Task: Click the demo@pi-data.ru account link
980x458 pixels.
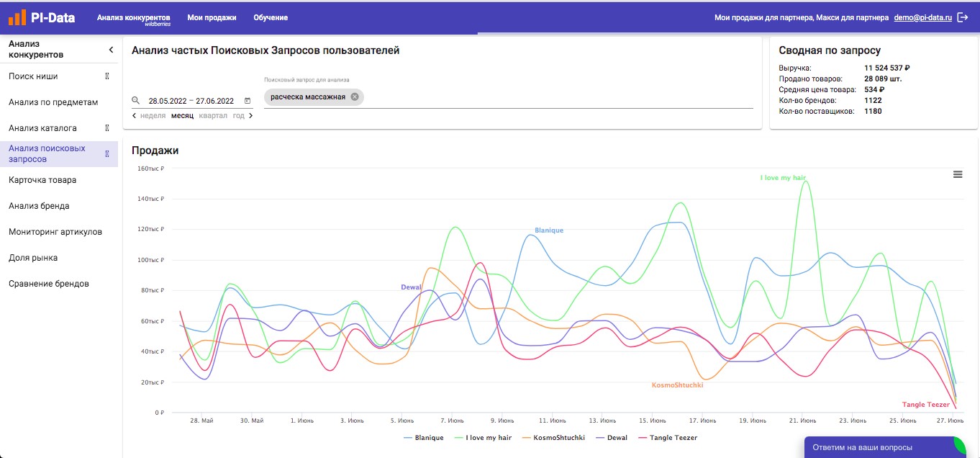Action: (x=923, y=17)
